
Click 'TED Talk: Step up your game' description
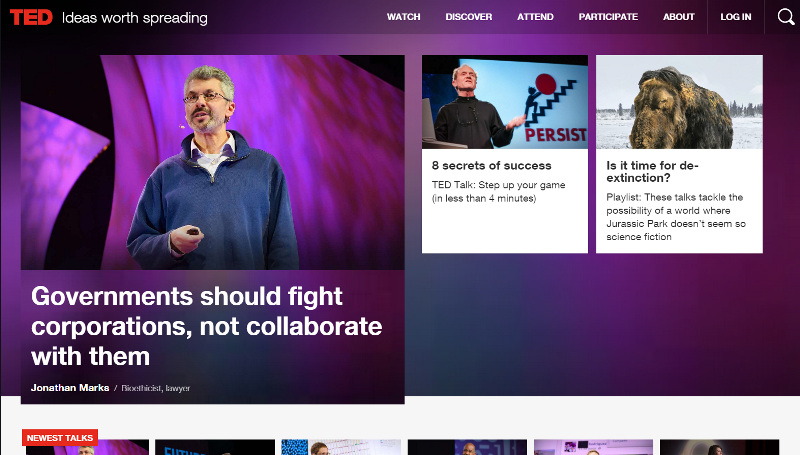pyautogui.click(x=498, y=191)
